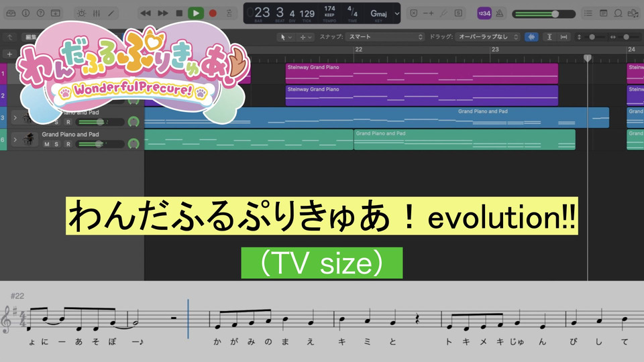The width and height of the screenshot is (644, 362).
Task: Toggle the Solo S button in control bar
Action: (458, 13)
